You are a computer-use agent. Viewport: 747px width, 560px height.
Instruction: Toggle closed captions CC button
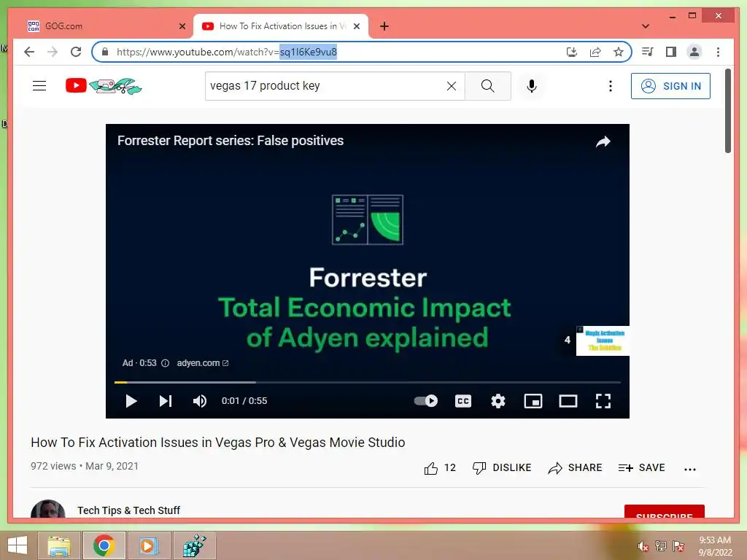pyautogui.click(x=463, y=401)
